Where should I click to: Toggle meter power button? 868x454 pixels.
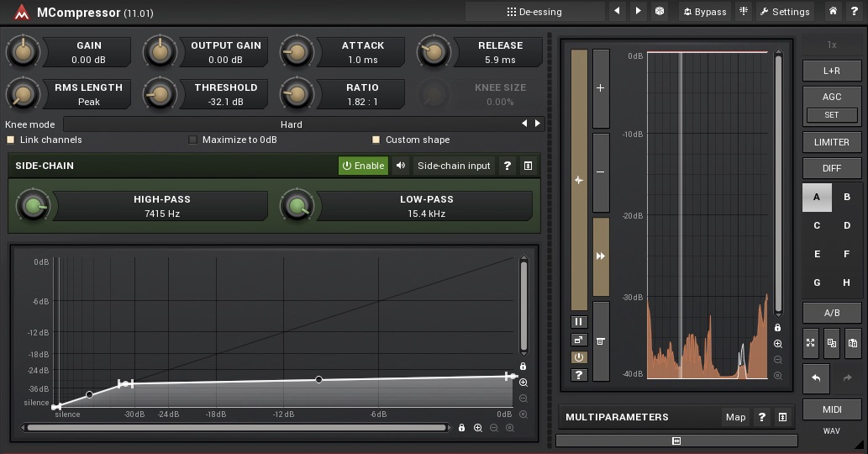pos(578,357)
